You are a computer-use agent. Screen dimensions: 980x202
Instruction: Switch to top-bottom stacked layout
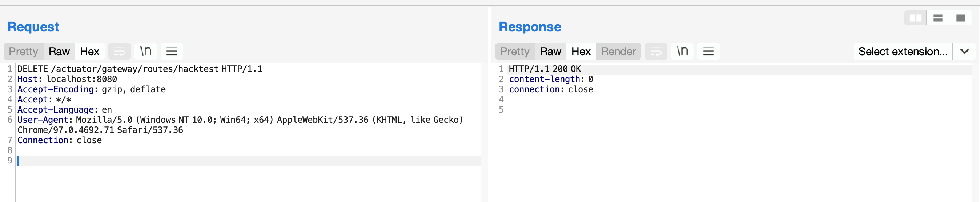click(938, 18)
